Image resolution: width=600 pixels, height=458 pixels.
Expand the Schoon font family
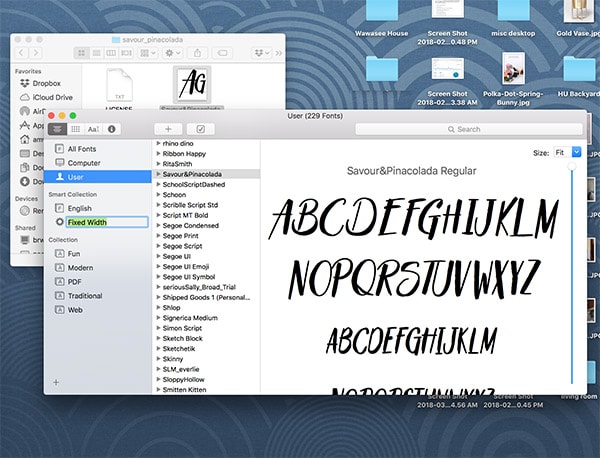click(158, 194)
